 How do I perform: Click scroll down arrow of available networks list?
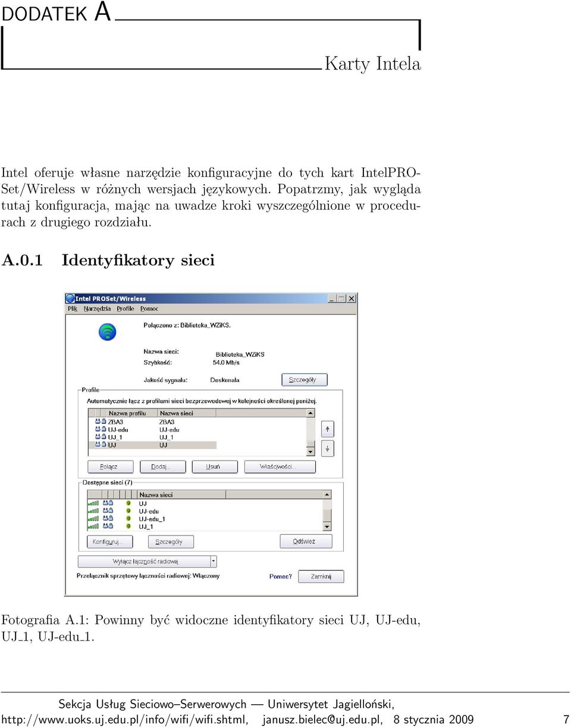pyautogui.click(x=327, y=527)
